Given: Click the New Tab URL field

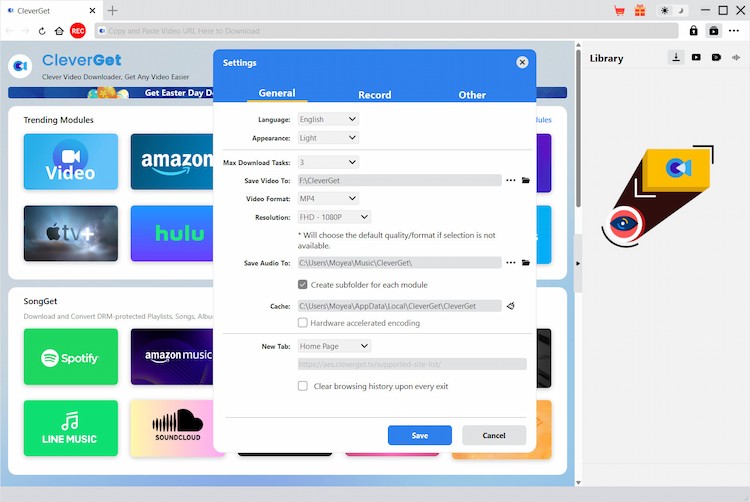Looking at the screenshot, I should tap(412, 364).
